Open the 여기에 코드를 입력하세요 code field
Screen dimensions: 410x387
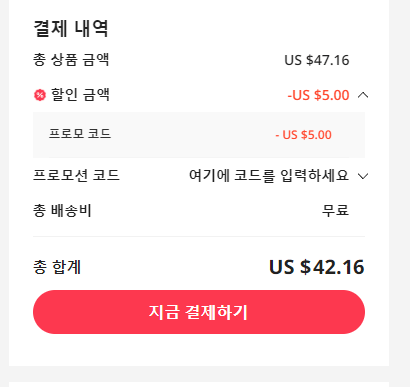[269, 175]
